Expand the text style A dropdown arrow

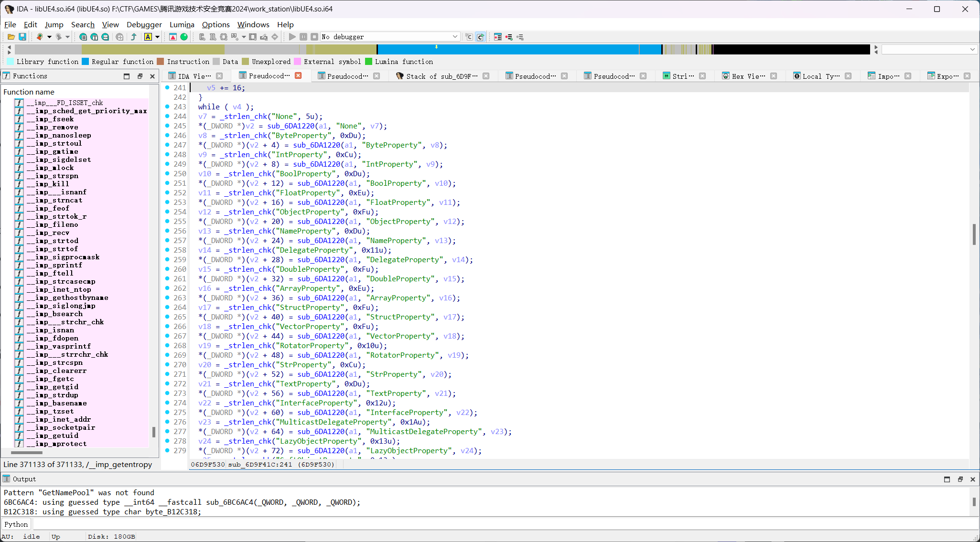coord(157,37)
